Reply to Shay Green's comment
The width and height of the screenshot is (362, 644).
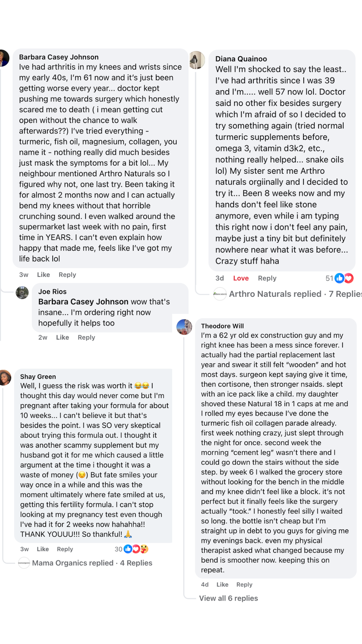tap(65, 549)
